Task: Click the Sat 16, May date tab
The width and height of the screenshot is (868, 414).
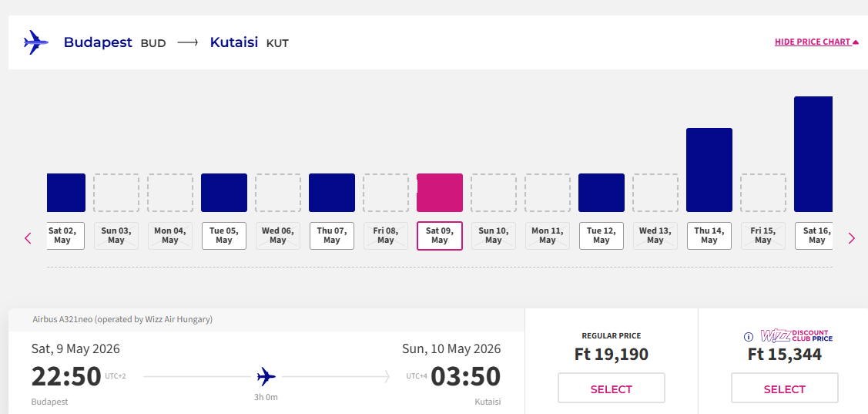Action: click(x=815, y=236)
